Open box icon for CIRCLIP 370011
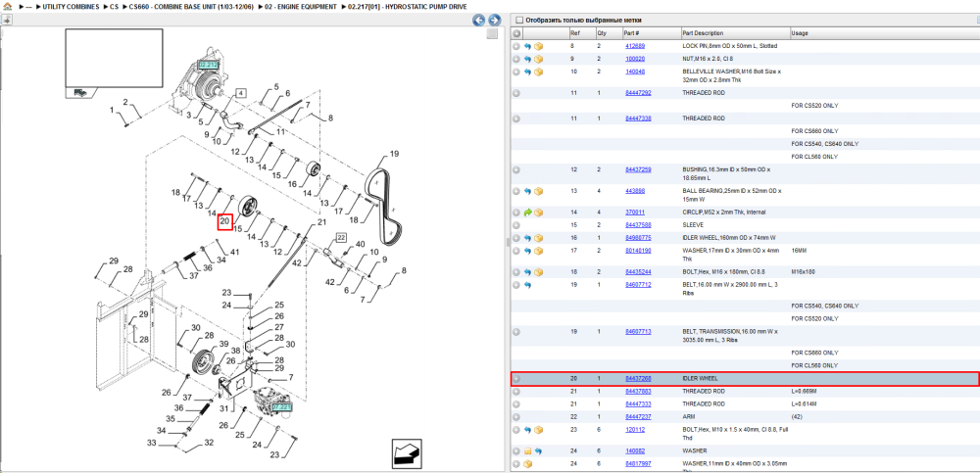The height and width of the screenshot is (473, 980). [x=538, y=213]
